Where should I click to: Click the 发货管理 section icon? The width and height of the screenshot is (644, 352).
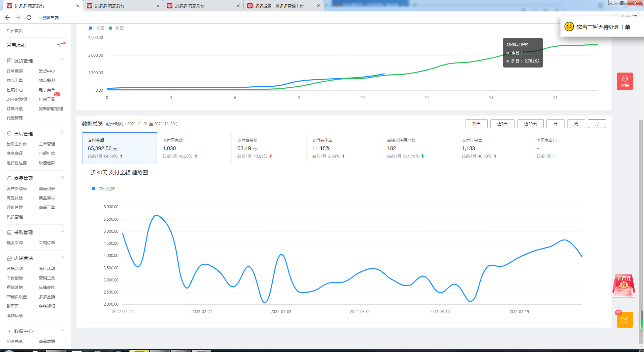pos(9,61)
